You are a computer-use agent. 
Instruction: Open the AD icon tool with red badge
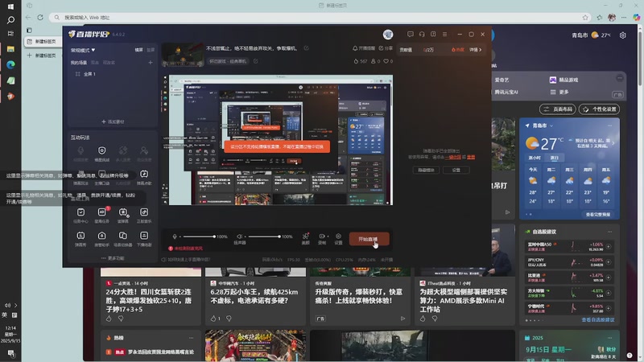102,215
